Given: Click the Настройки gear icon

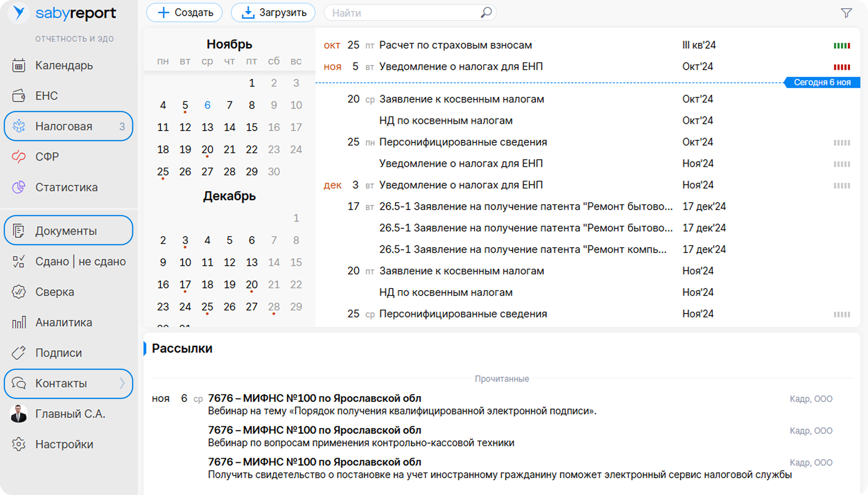Looking at the screenshot, I should click(19, 444).
